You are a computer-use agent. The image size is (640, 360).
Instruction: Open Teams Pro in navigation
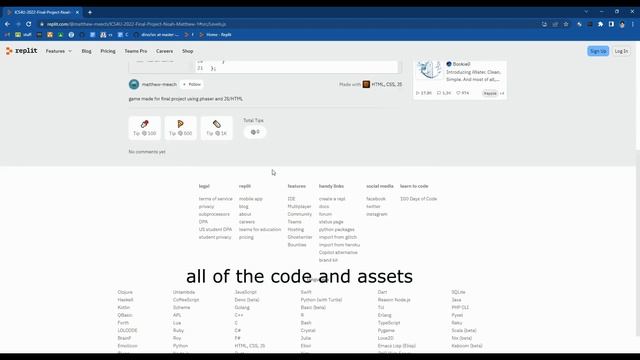coord(136,51)
